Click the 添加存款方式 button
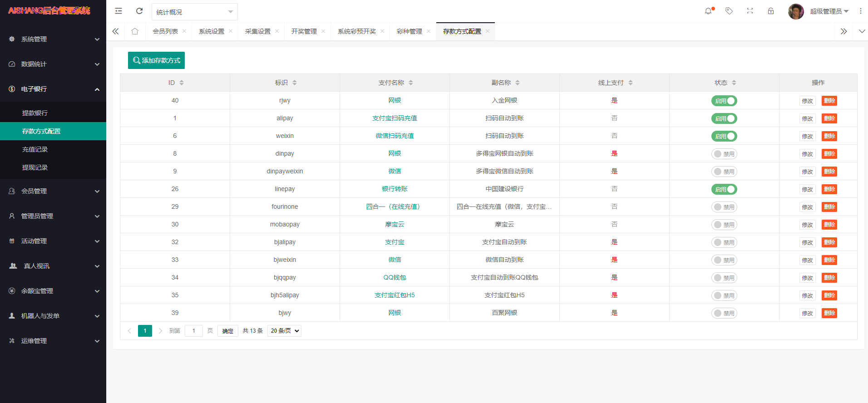The width and height of the screenshot is (868, 403). [156, 60]
